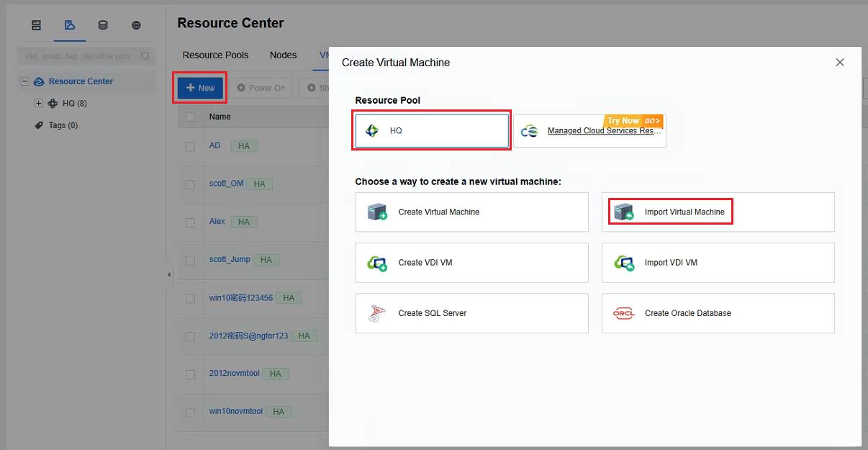Image resolution: width=868 pixels, height=450 pixels.
Task: Select Resource Center in the tree
Action: coord(81,82)
